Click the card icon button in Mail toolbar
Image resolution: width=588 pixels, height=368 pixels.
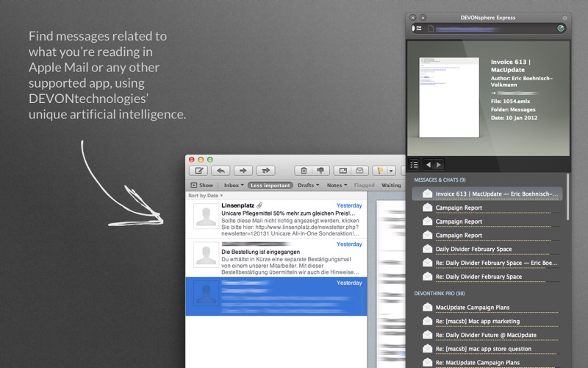click(x=343, y=171)
